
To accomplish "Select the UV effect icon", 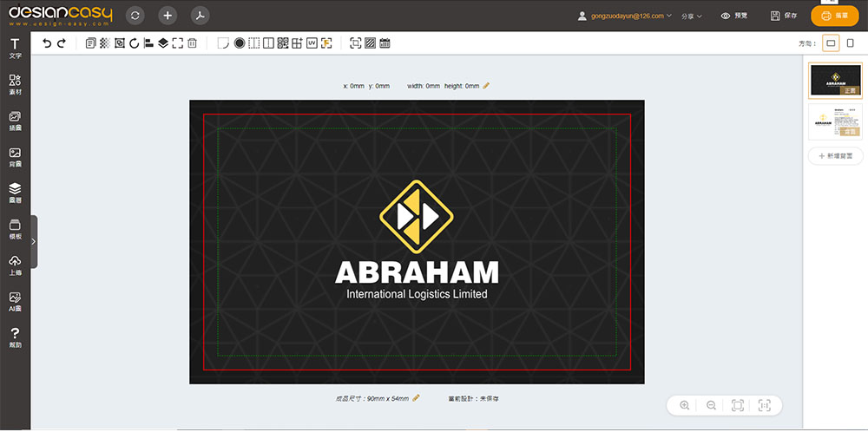I will pyautogui.click(x=312, y=43).
